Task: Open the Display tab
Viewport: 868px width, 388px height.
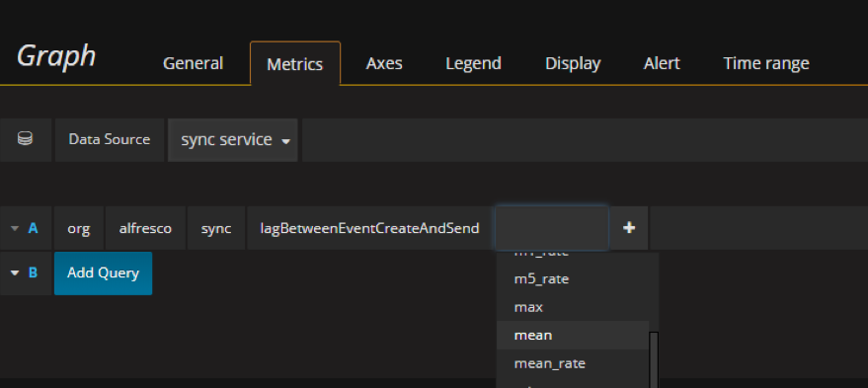Action: 573,63
